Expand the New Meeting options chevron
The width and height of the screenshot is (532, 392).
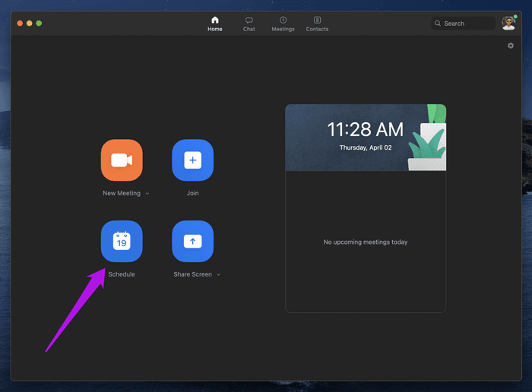tap(147, 193)
